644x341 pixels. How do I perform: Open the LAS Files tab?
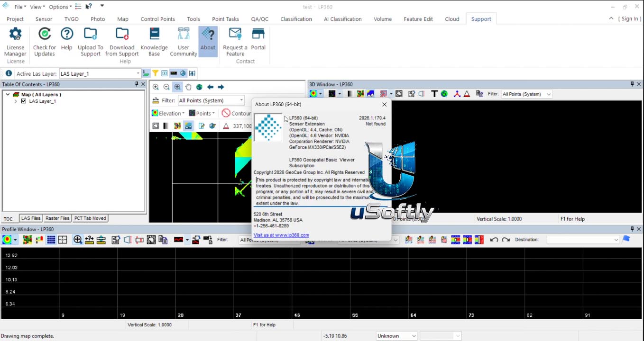click(31, 218)
